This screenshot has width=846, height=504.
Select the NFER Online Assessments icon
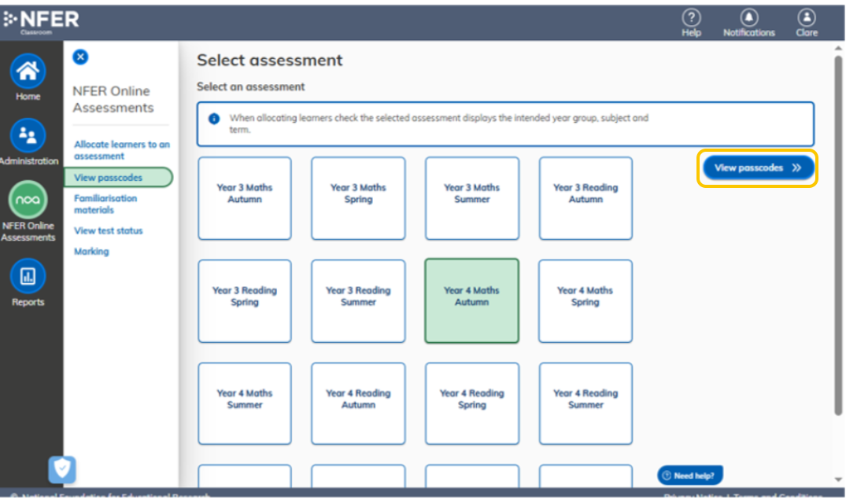[x=28, y=200]
